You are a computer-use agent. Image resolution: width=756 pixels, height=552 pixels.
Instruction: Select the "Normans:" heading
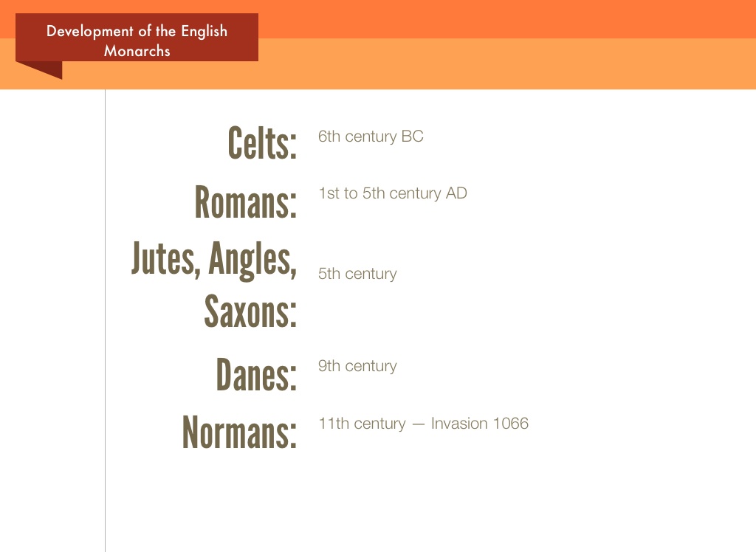239,432
